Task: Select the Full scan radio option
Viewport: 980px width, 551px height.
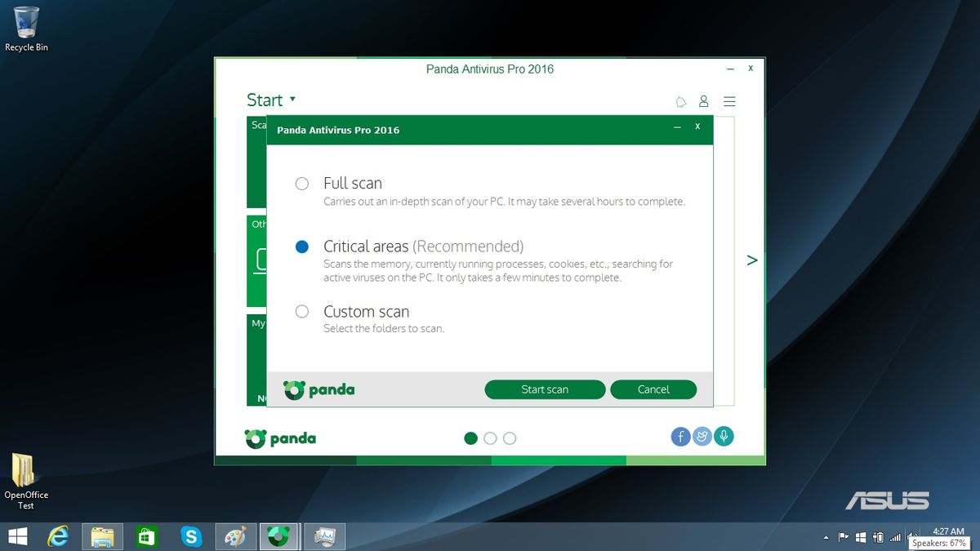Action: [x=302, y=184]
